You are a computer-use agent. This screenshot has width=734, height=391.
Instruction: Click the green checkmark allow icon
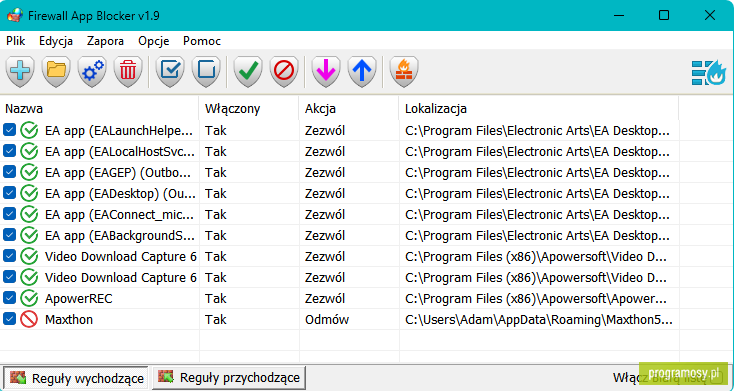click(x=248, y=71)
